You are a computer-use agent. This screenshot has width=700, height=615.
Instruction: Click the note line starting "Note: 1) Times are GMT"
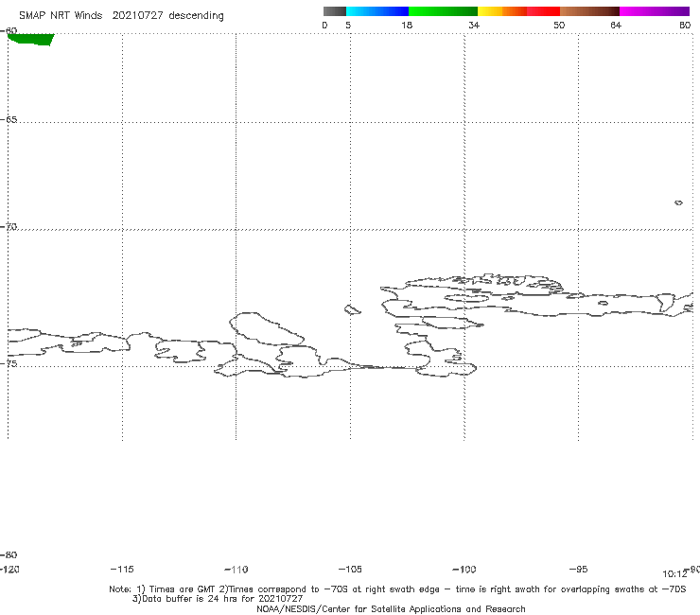point(397,589)
